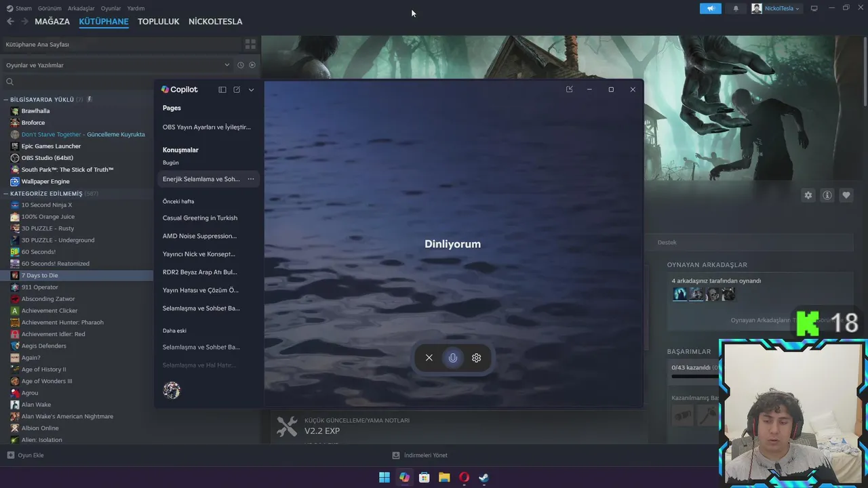Open Microsoft Store from the taskbar
Screen dimensions: 868x488
(425, 477)
